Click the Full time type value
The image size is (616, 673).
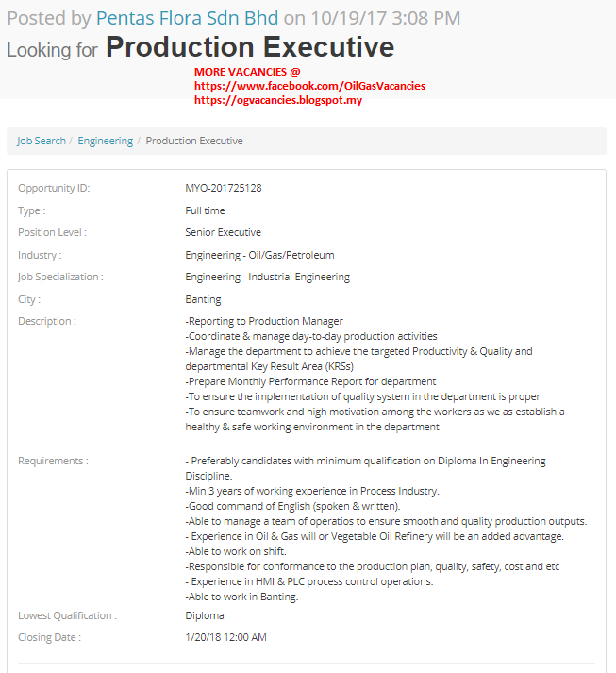[x=205, y=210]
